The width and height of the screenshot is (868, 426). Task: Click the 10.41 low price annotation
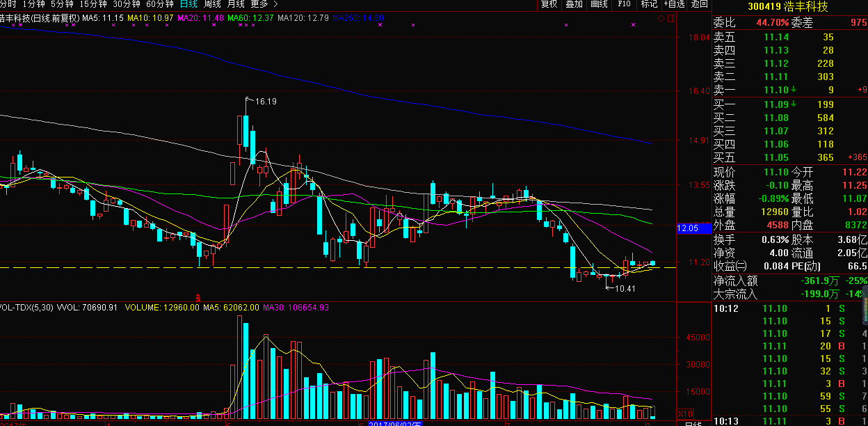[625, 288]
